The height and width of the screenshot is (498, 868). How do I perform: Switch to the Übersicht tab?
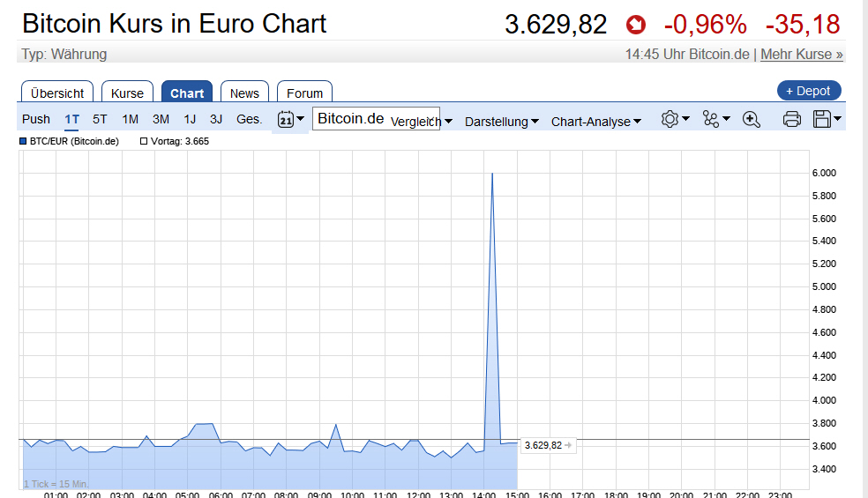(57, 92)
